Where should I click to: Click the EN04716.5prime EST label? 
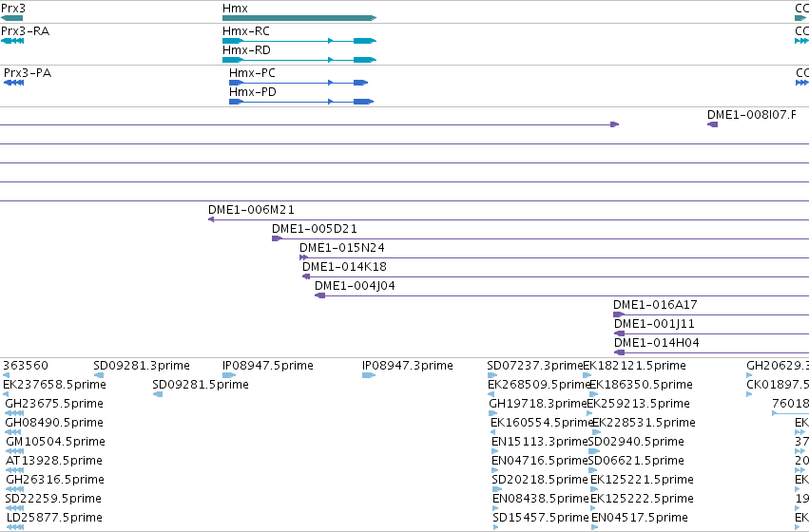pyautogui.click(x=540, y=462)
